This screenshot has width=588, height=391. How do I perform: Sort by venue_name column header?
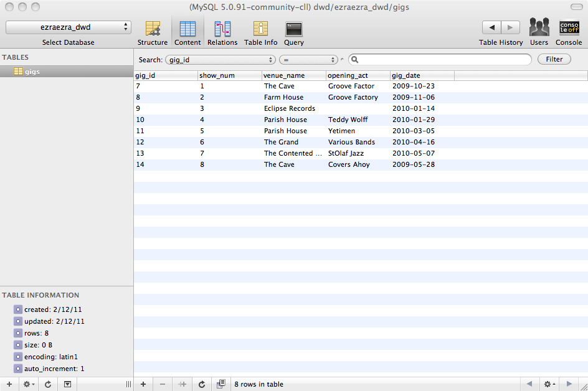click(x=294, y=75)
